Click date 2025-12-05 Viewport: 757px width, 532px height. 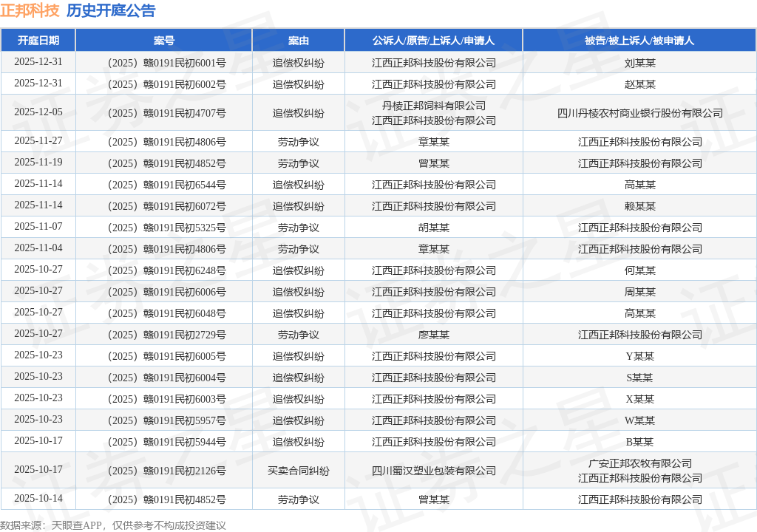coord(38,112)
